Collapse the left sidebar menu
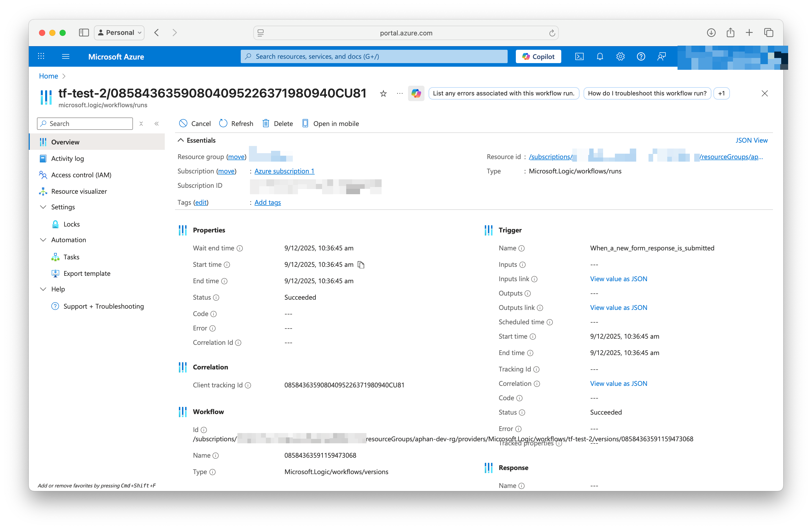Image resolution: width=812 pixels, height=529 pixels. pyautogui.click(x=157, y=123)
